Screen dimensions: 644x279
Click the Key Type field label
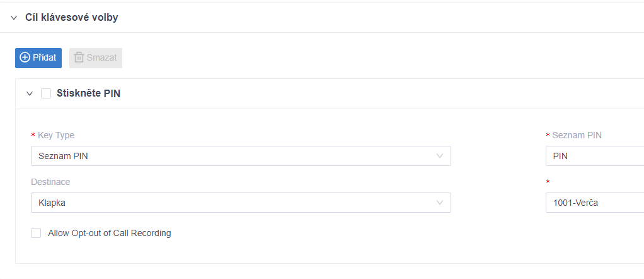point(56,135)
